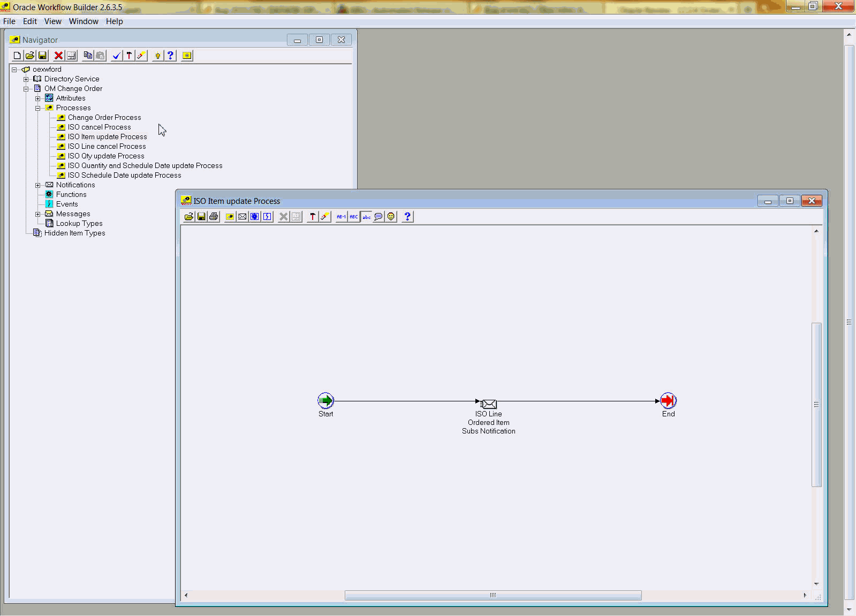856x616 pixels.
Task: Select Change Order Process in tree
Action: [x=104, y=118]
